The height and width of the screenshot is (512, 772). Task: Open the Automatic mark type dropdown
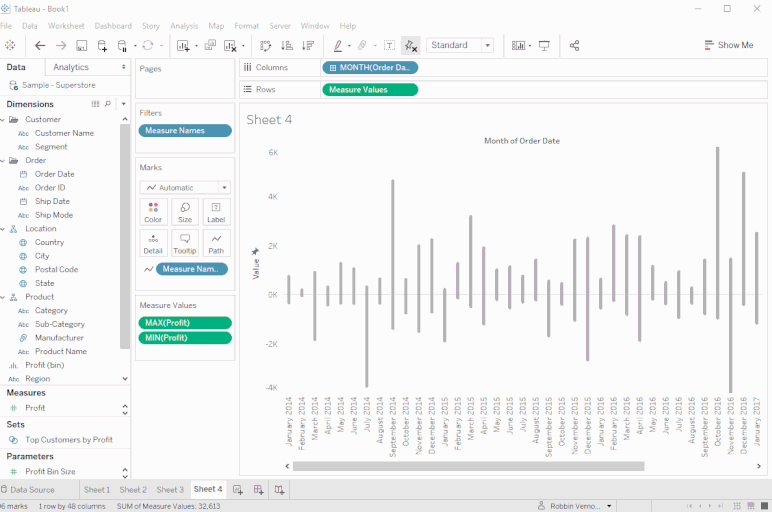[225, 188]
